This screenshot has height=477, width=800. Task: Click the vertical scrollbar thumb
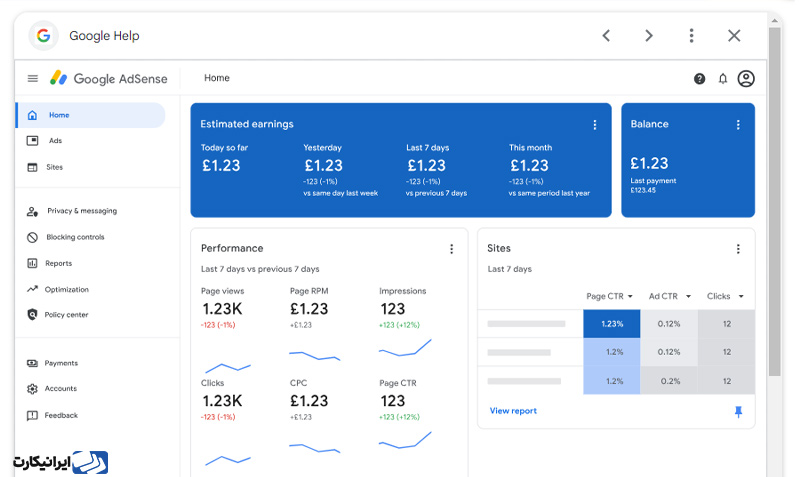(774, 202)
